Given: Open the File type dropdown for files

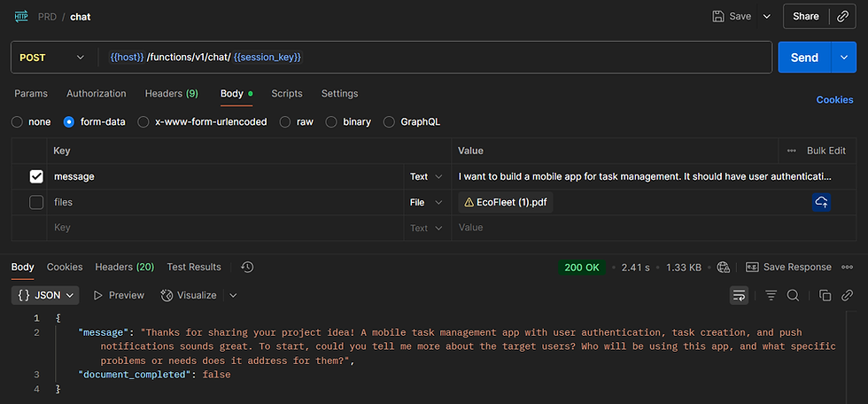Looking at the screenshot, I should click(426, 203).
